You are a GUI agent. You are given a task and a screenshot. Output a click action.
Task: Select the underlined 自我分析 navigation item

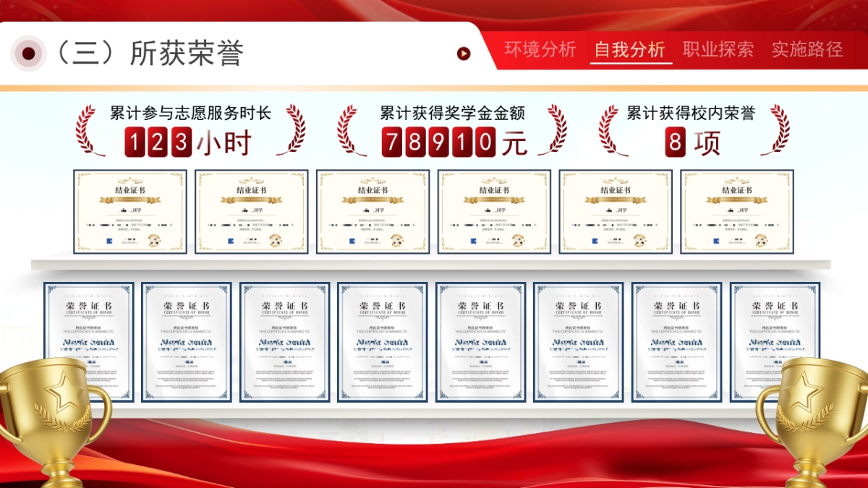[629, 50]
